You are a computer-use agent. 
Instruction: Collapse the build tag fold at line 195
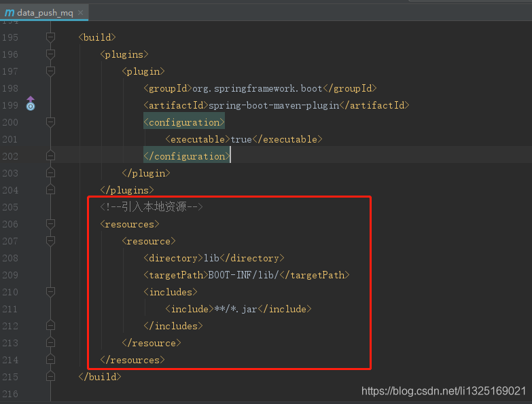(x=50, y=37)
